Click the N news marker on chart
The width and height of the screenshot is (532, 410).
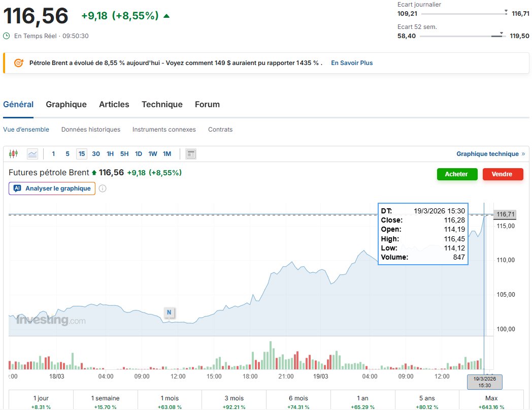pyautogui.click(x=169, y=312)
